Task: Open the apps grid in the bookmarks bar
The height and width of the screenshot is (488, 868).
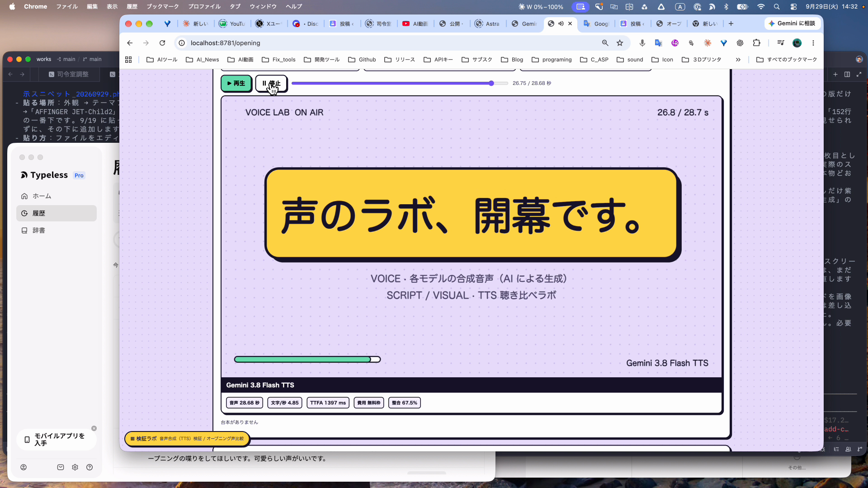Action: pos(128,60)
